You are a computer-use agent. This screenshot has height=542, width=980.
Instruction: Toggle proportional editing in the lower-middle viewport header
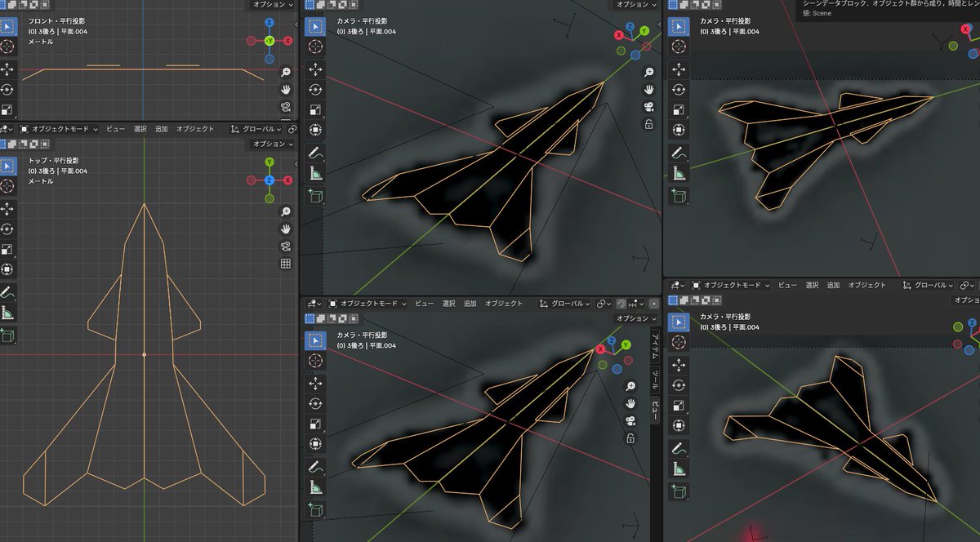tap(653, 303)
